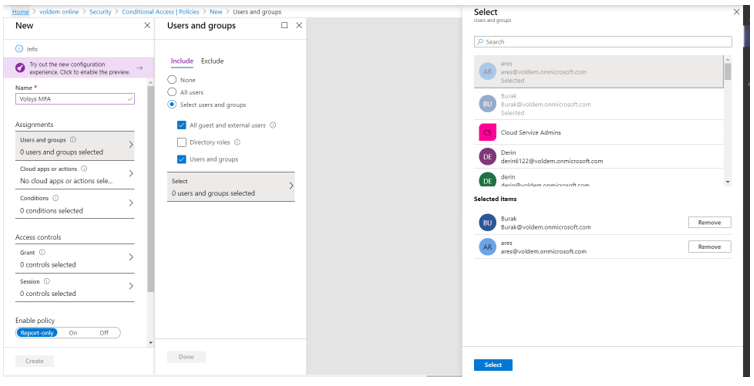Click the Search box in Select panel
The height and width of the screenshot is (386, 754).
click(603, 42)
